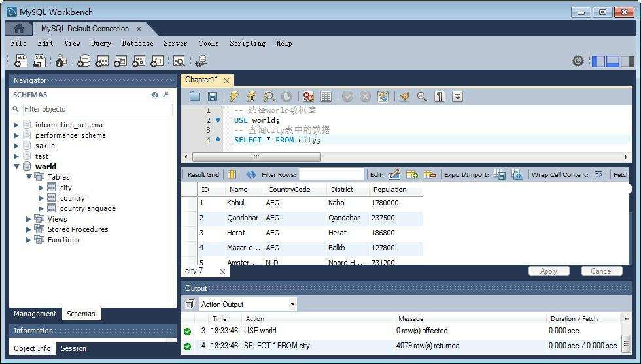Refresh the result grid data

coord(251,174)
